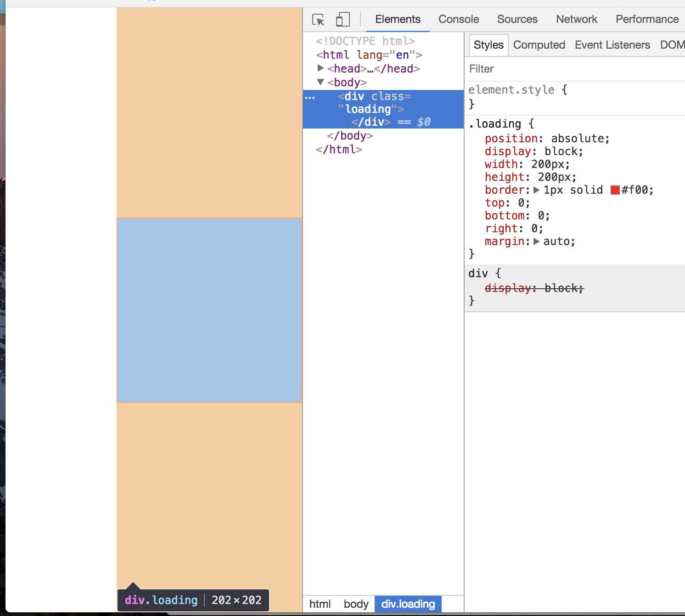Screen dimensions: 685x616
Task: Expand the head element node
Action: click(x=321, y=68)
